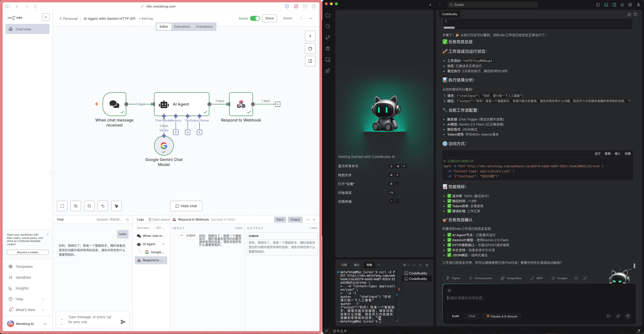This screenshot has width=644, height=334.
Task: Toggle the Input pane in logs
Action: click(x=280, y=220)
